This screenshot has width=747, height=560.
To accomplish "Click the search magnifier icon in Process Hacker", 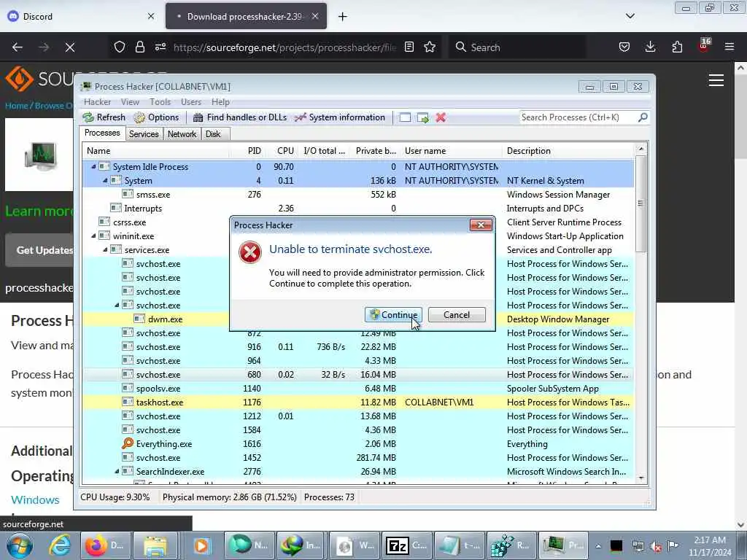I will point(643,117).
